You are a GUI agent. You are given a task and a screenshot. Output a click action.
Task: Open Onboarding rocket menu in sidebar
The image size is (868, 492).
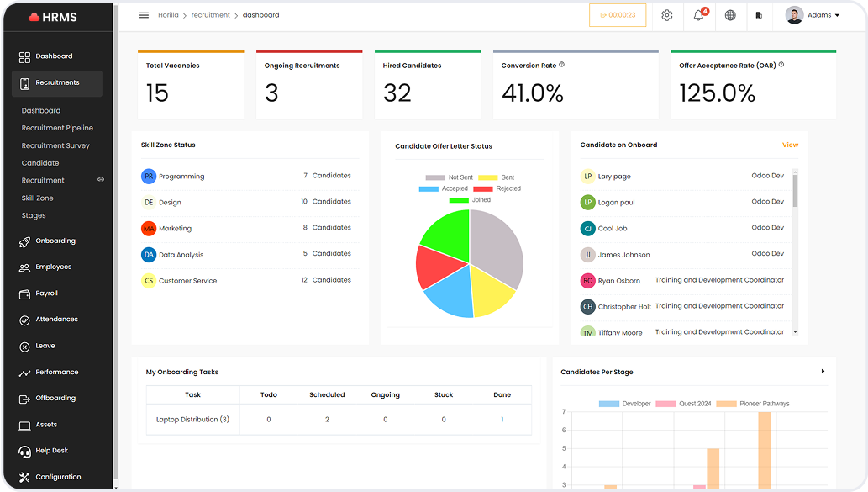click(55, 241)
